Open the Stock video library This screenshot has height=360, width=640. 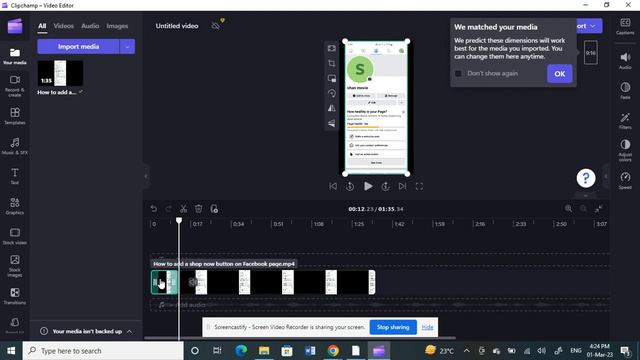coord(15,236)
